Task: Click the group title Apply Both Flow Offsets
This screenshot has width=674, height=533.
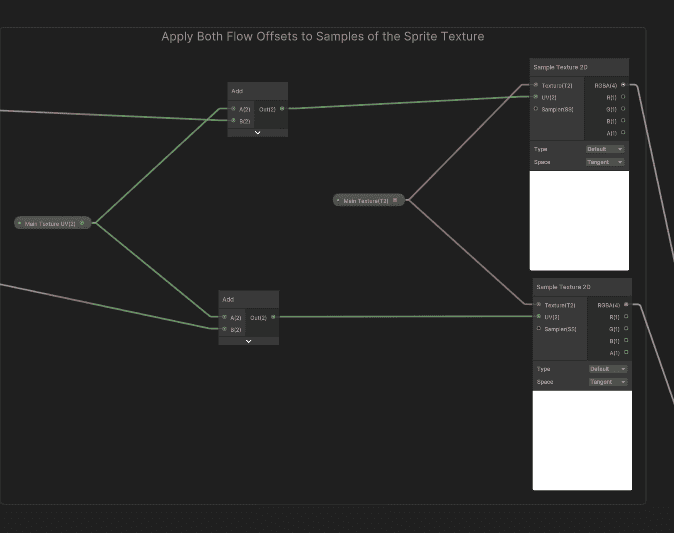Action: tap(323, 37)
